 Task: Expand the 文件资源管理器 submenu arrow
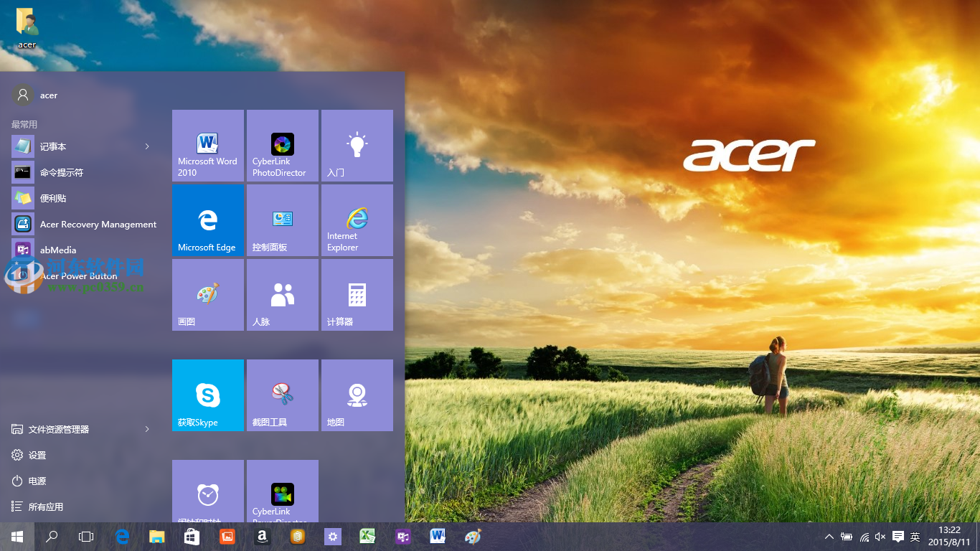(x=147, y=429)
